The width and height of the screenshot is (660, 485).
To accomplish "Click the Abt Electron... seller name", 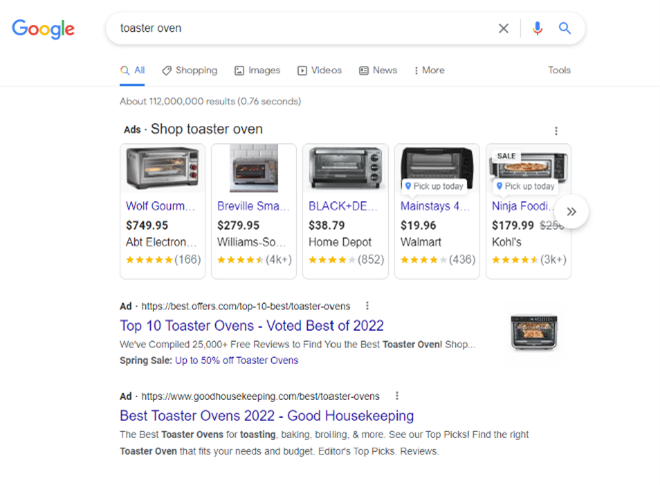I will pos(161,242).
